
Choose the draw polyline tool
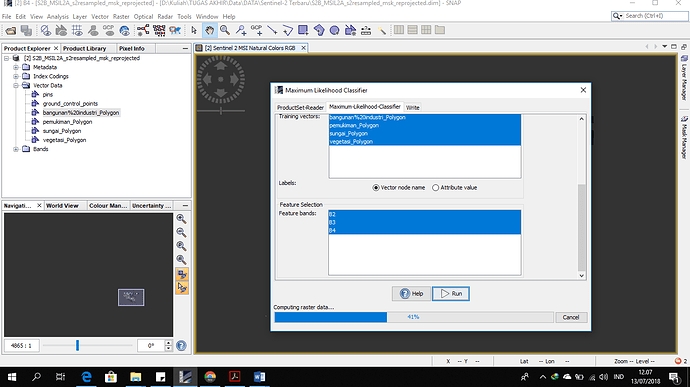[x=287, y=30]
